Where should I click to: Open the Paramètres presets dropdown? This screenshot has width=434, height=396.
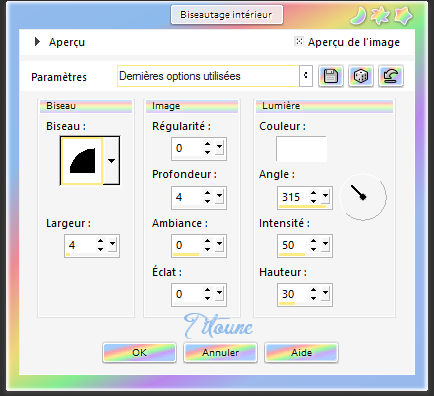(x=306, y=76)
